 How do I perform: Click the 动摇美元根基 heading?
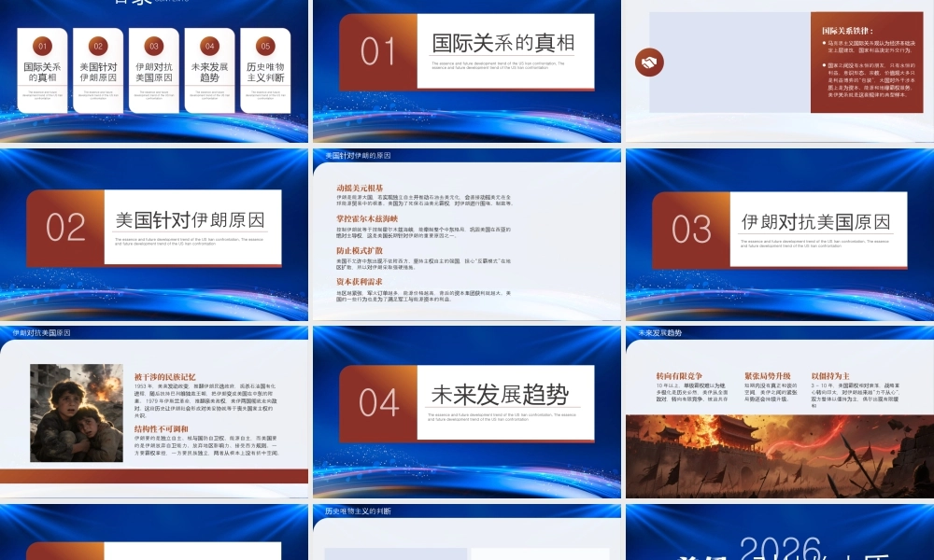(360, 188)
